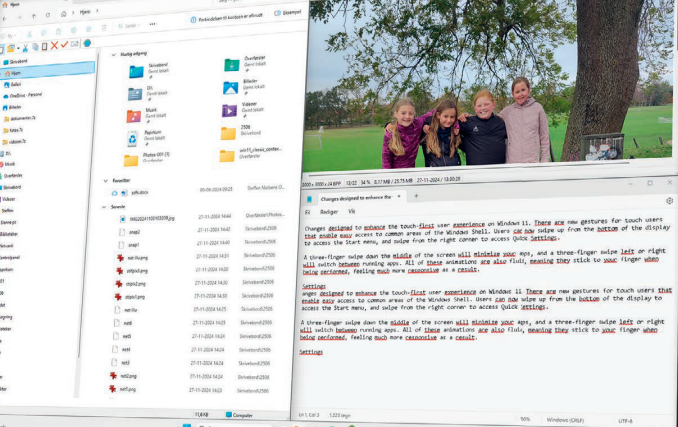Select Galleri in the navigation pane

coord(13,84)
